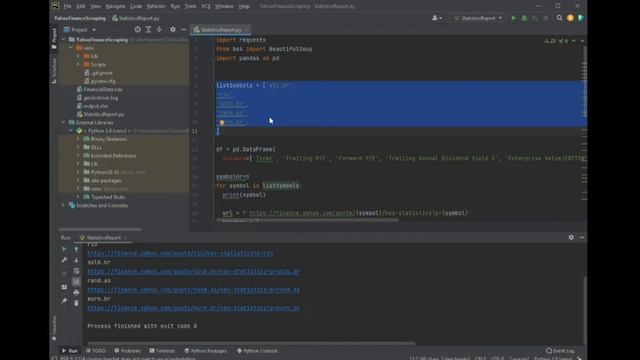
Task: Expand Binary Skeletons node
Action: [x=78, y=139]
